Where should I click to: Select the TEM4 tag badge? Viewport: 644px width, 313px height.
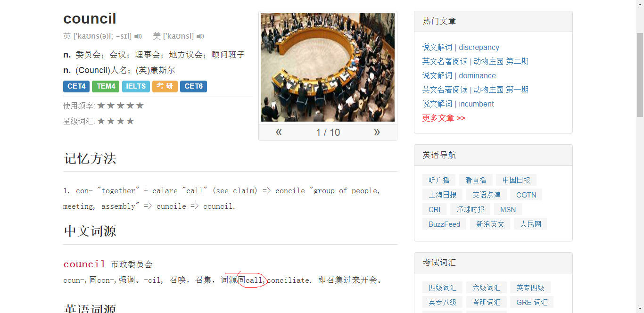[106, 86]
